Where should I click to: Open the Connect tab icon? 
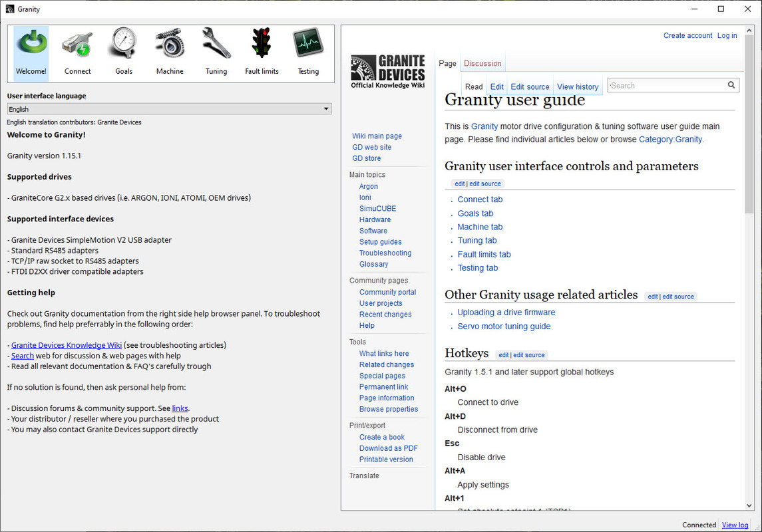click(x=77, y=52)
